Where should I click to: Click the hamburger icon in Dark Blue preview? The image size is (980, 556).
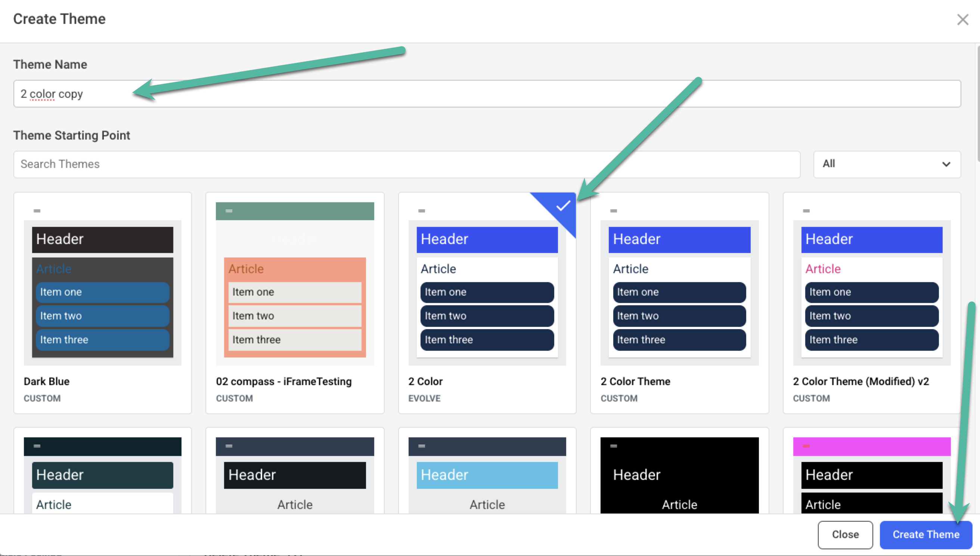pyautogui.click(x=37, y=211)
